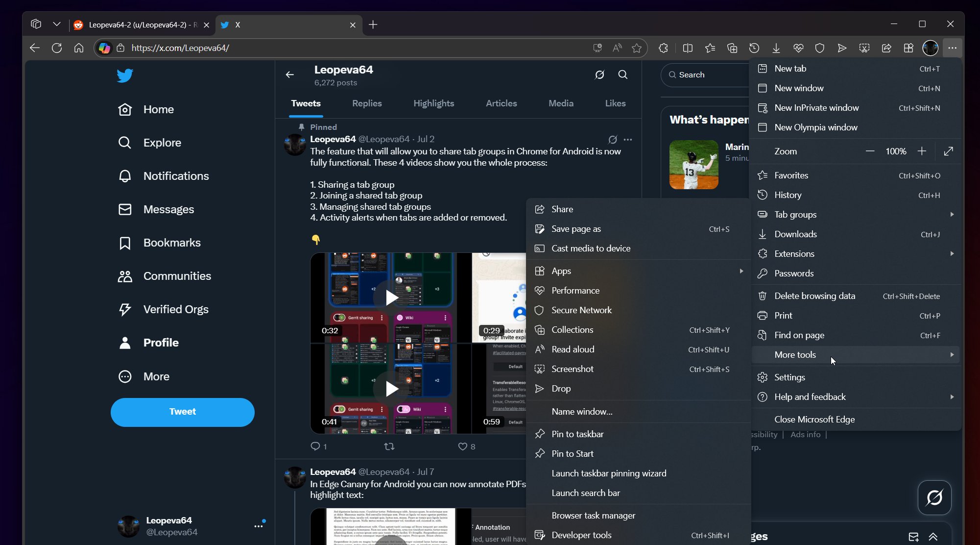Go back with profile header arrow
The image size is (980, 545).
290,74
